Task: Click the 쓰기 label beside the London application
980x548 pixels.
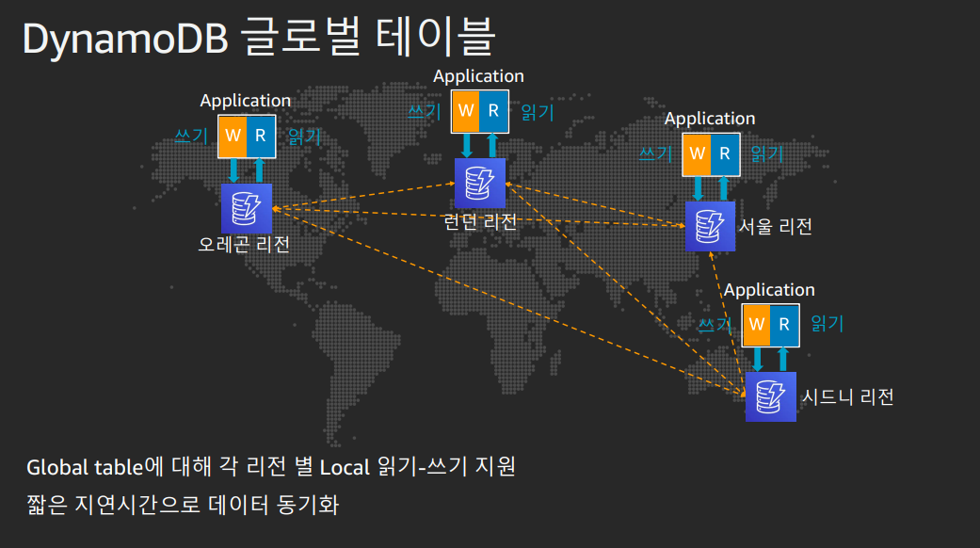Action: click(x=425, y=112)
